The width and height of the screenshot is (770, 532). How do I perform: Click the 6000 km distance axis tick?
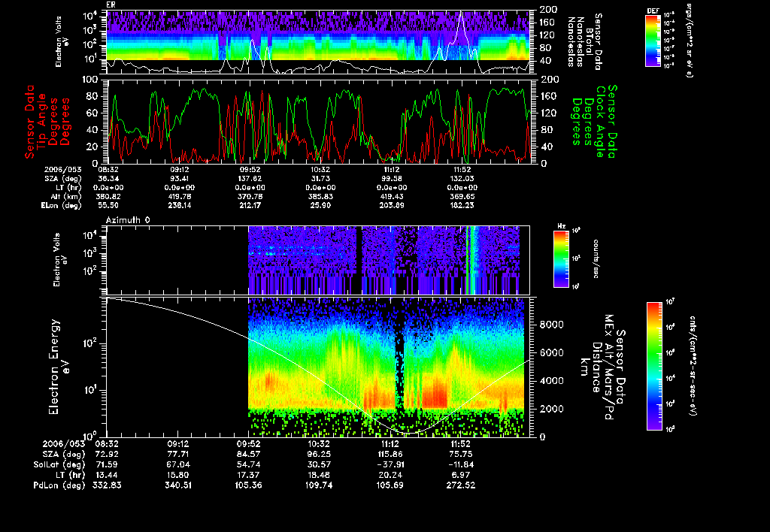coord(552,352)
